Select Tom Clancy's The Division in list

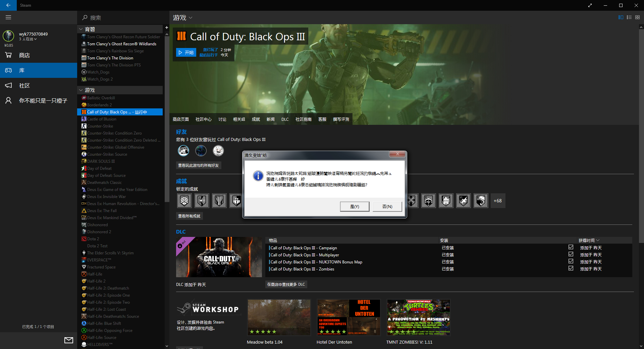pyautogui.click(x=120, y=58)
